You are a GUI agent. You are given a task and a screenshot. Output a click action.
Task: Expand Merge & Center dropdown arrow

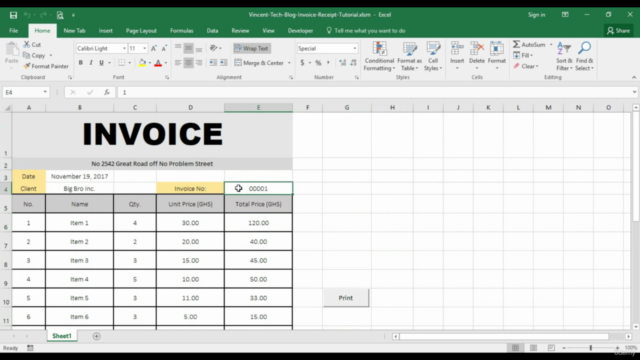tap(289, 63)
